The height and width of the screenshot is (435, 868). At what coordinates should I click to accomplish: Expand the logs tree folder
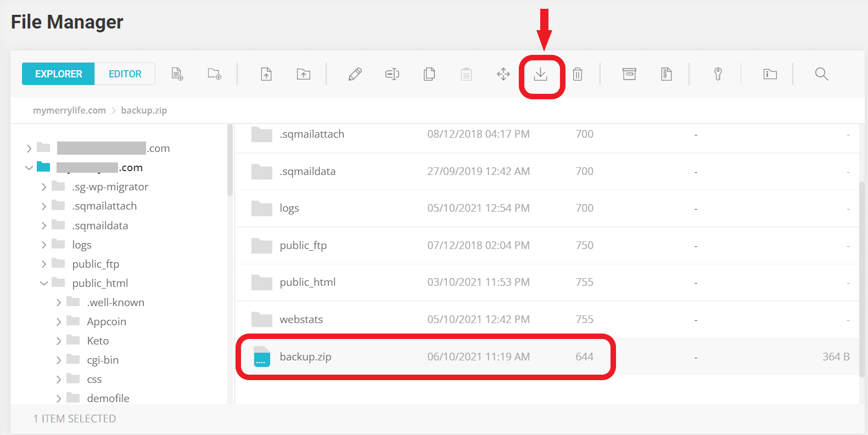[x=44, y=245]
